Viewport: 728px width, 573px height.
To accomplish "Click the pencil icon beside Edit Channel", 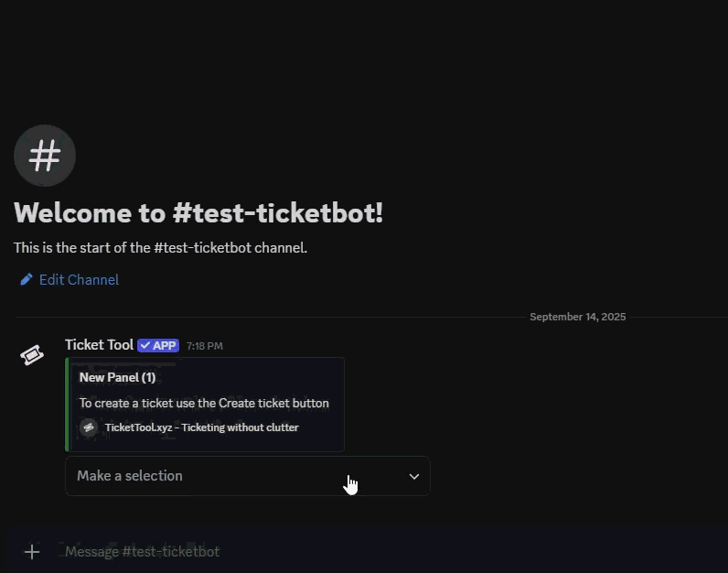I will pos(27,279).
